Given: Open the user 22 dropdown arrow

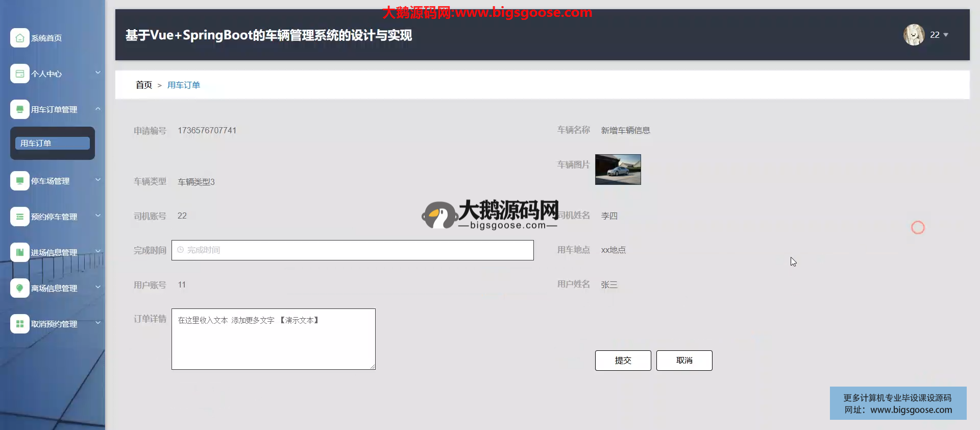Looking at the screenshot, I should (x=946, y=35).
